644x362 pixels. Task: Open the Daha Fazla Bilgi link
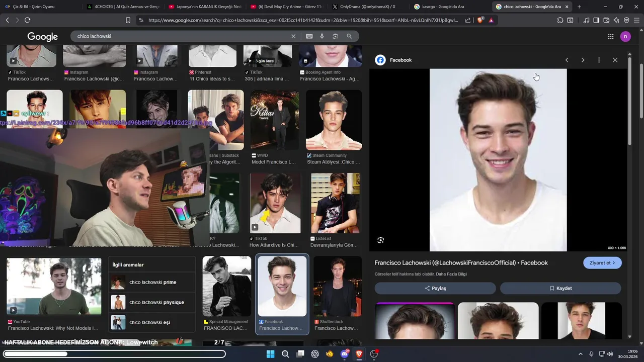pos(451,274)
